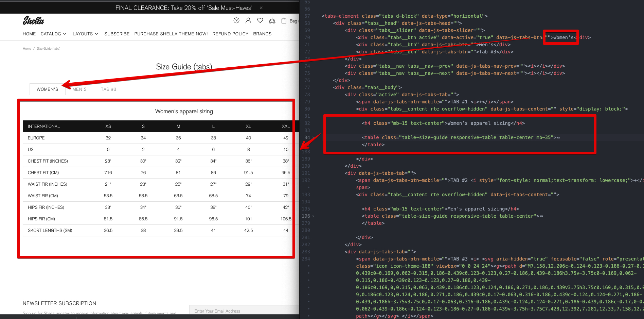Click the WAIST FIR (INCHES) row label
The width and height of the screenshot is (644, 319).
pyautogui.click(x=48, y=184)
